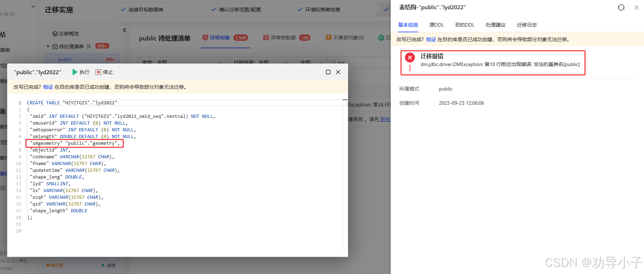Click the 999+ badge on 待处理清单
Viewport: 644px width, 274px height.
pos(102,46)
